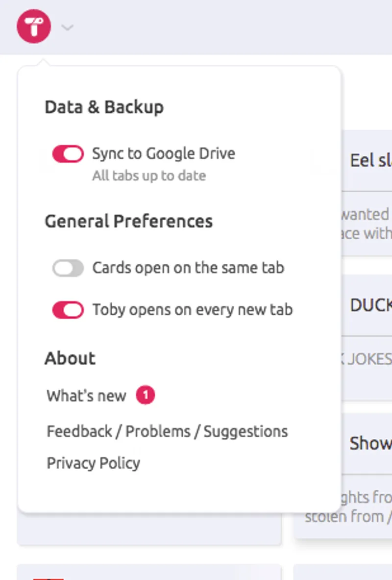
Task: View the Privacy Policy
Action: click(x=93, y=463)
